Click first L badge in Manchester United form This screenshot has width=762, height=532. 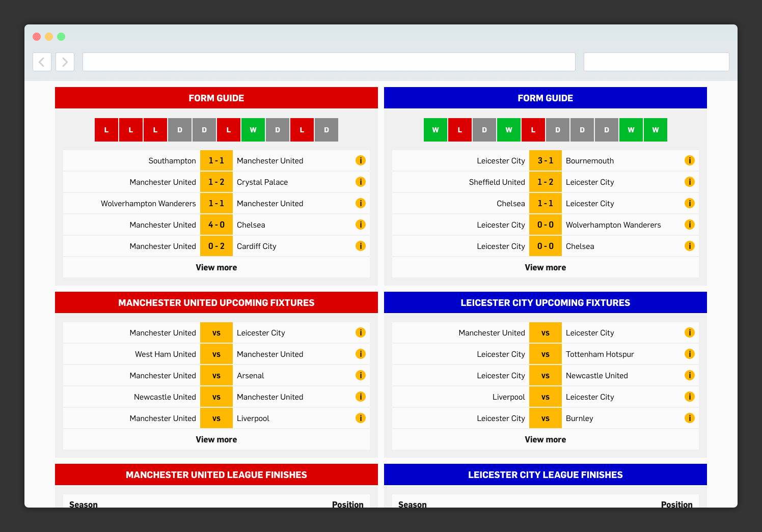click(106, 130)
